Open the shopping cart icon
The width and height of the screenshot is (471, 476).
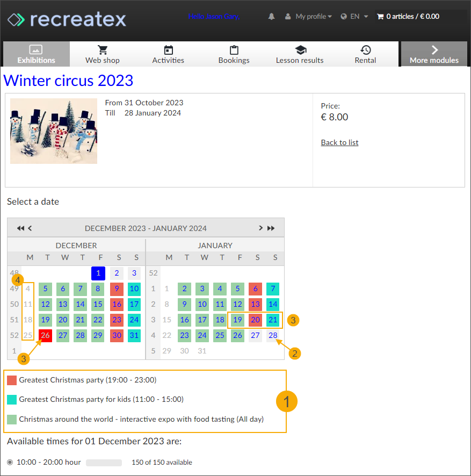380,17
